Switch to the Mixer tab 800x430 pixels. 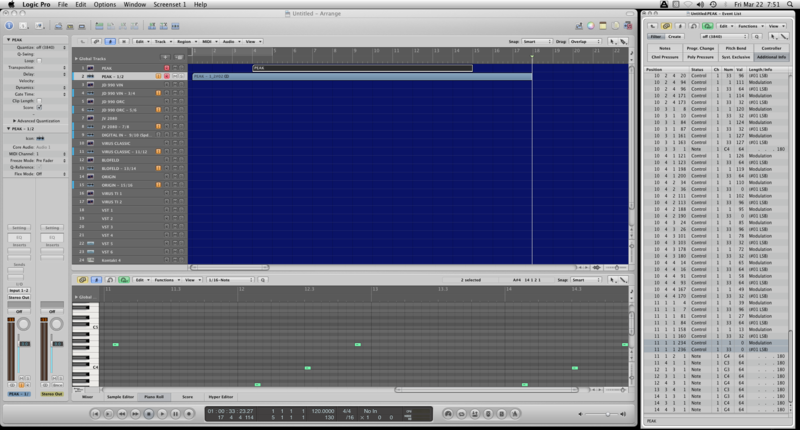[x=88, y=396]
